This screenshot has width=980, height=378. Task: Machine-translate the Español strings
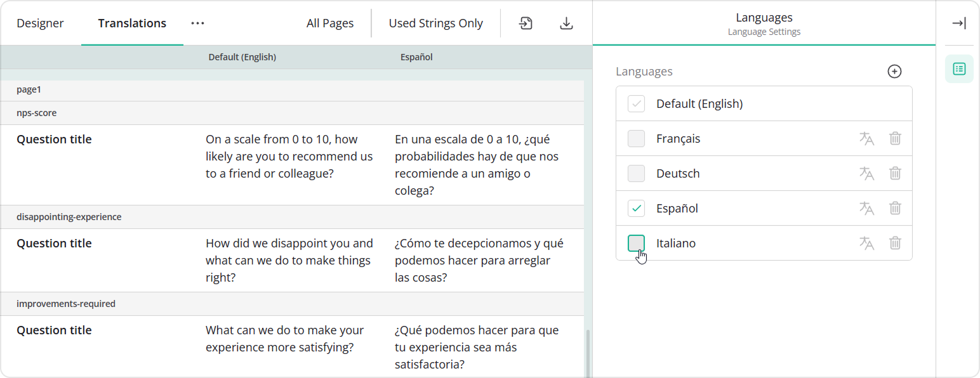coord(866,208)
